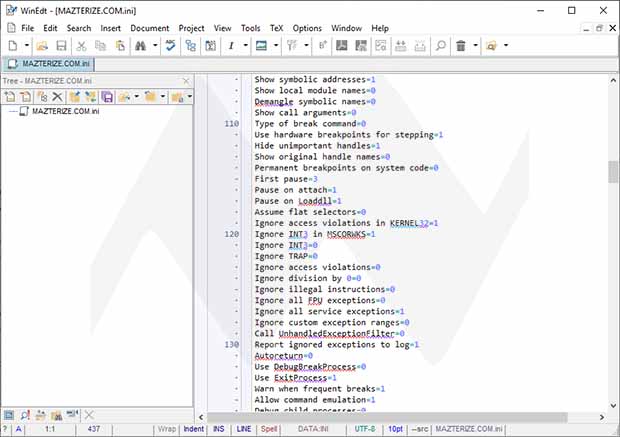Click the tree structure icon in main toolbar
620x437 pixels.
tap(191, 45)
